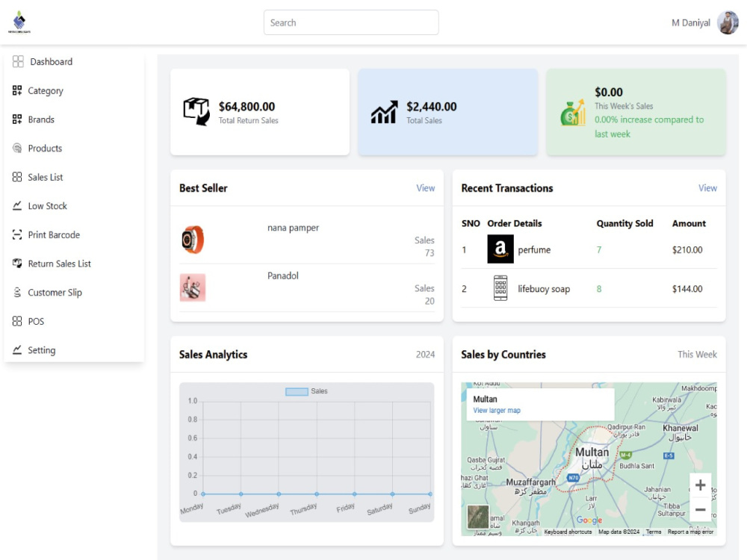
Task: Click the Panadol product name
Action: coord(283,276)
